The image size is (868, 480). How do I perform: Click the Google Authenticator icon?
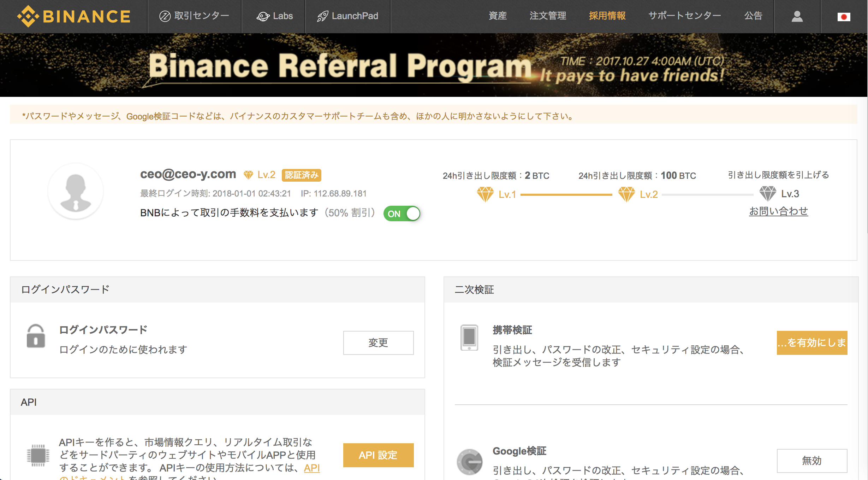pyautogui.click(x=469, y=462)
